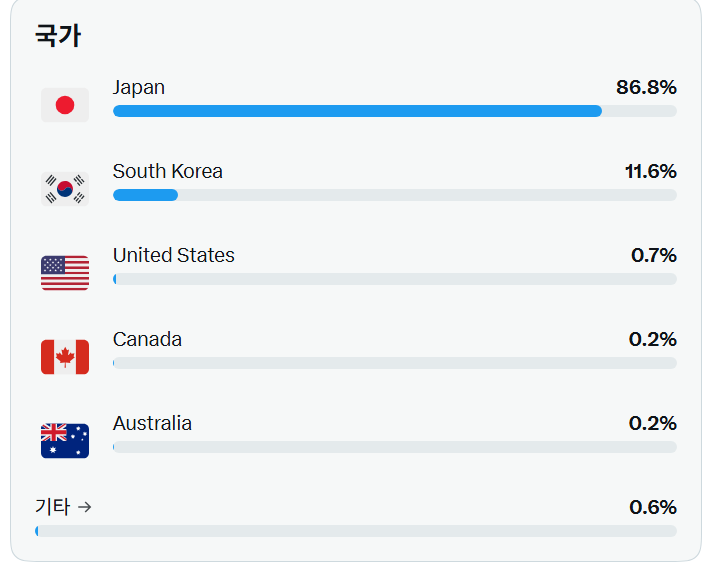Image resolution: width=719 pixels, height=568 pixels.
Task: Click the 86.8% percentage value
Action: coord(647,87)
